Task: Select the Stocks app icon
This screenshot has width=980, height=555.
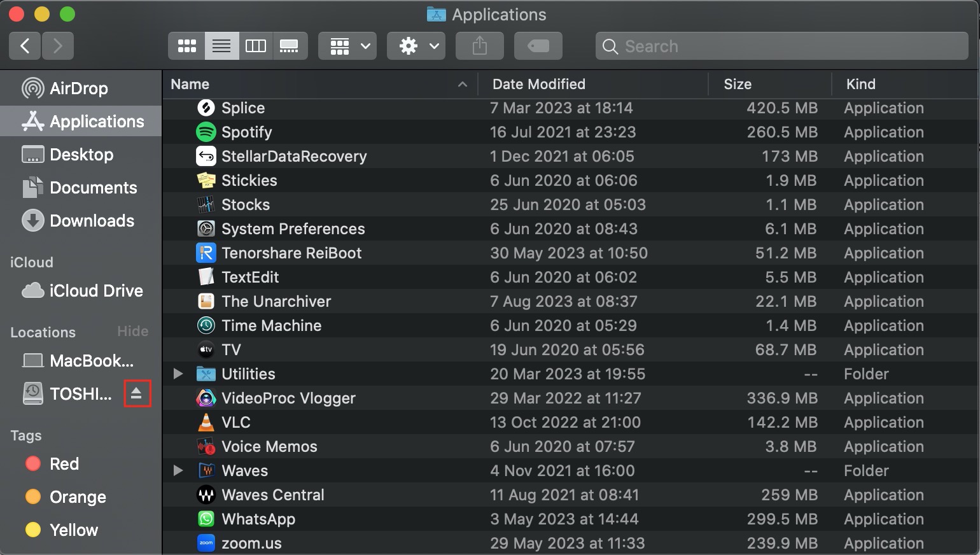Action: [x=206, y=204]
